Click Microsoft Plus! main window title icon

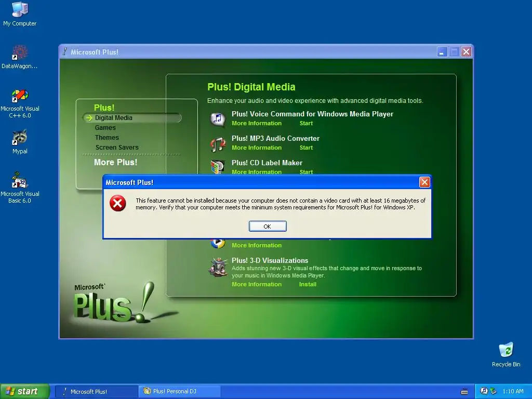[x=64, y=51]
